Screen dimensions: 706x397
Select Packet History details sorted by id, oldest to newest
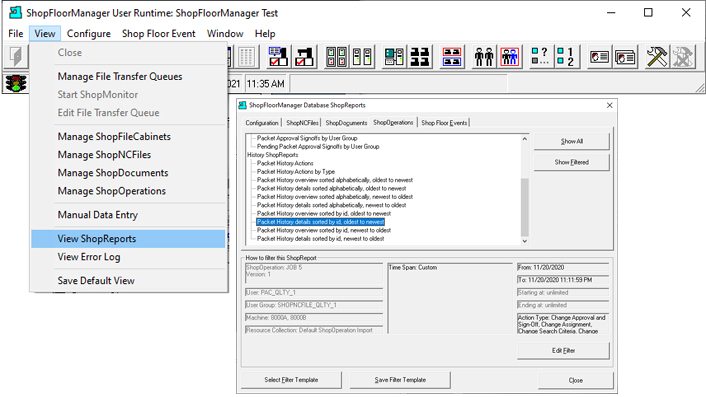[320, 222]
